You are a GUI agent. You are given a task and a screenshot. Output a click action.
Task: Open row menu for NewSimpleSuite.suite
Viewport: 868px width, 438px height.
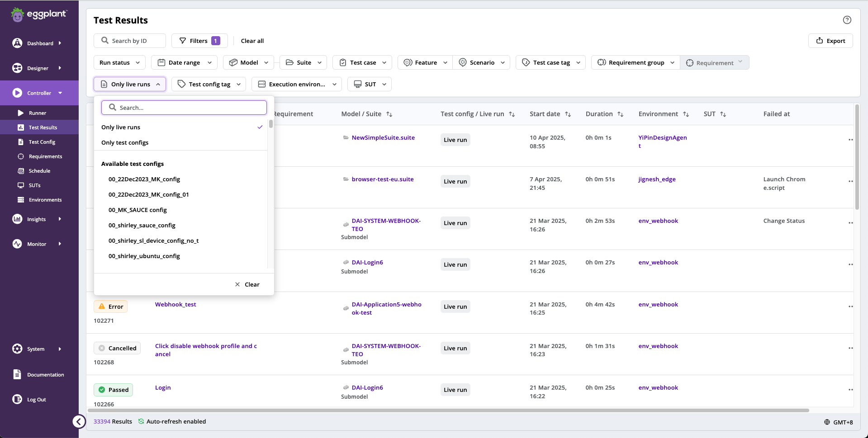point(850,140)
